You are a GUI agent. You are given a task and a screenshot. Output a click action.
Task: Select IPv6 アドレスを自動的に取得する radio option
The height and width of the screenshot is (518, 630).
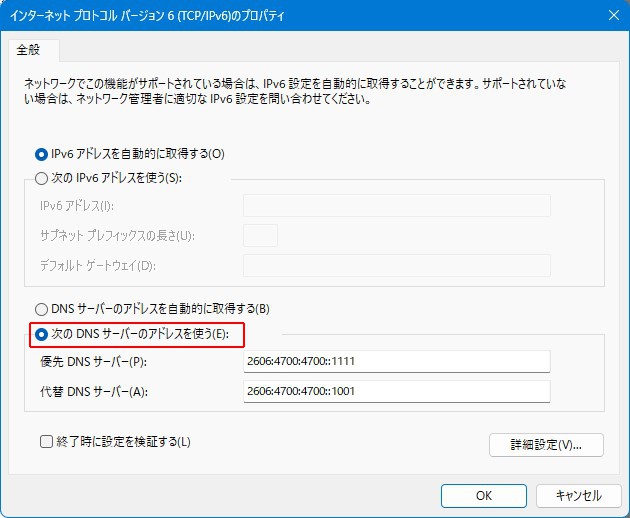coord(42,154)
